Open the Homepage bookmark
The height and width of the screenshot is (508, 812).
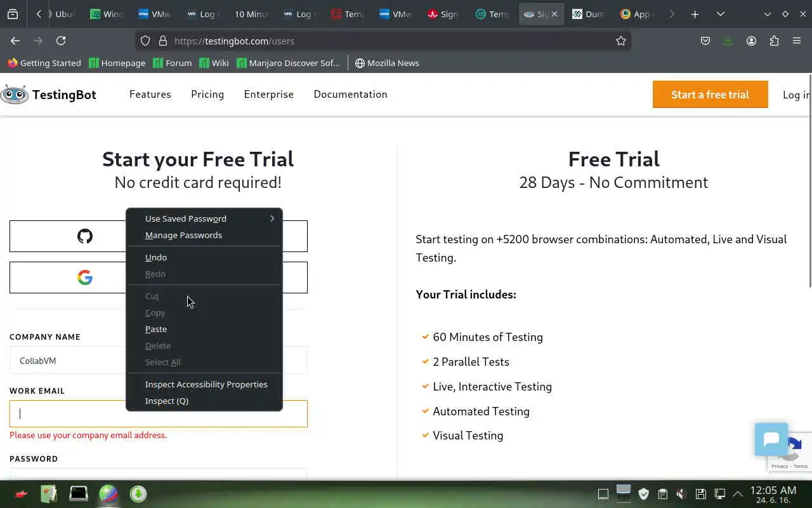(117, 63)
